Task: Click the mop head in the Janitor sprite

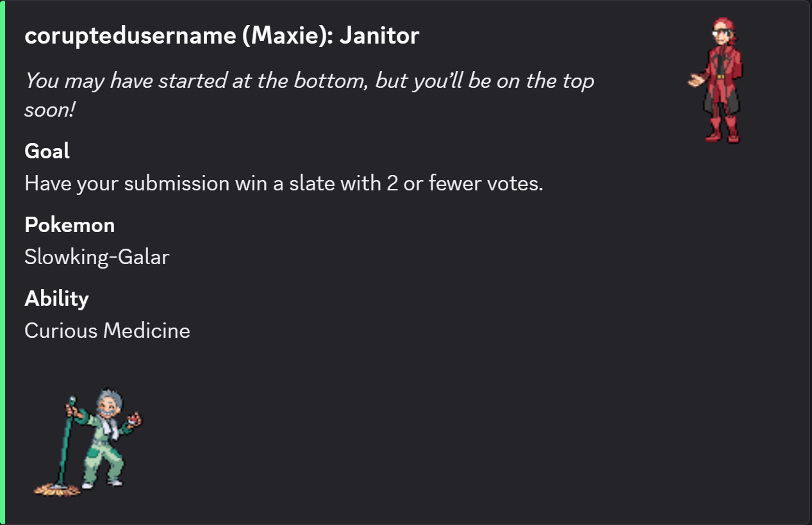Action: click(56, 490)
